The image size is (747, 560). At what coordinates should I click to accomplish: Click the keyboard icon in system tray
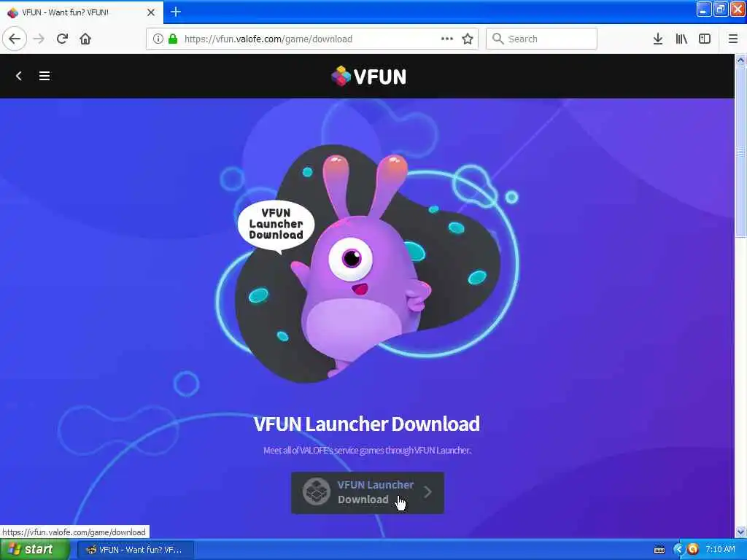point(659,550)
